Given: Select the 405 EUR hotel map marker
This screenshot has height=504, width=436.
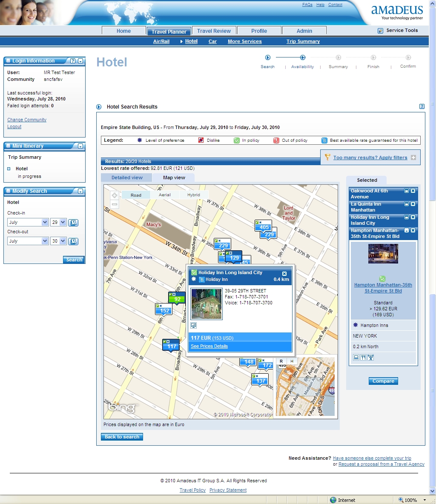Looking at the screenshot, I should click(x=263, y=226).
